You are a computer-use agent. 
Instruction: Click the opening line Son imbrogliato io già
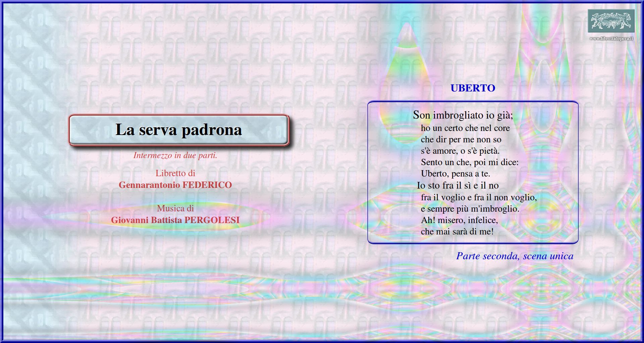463,115
